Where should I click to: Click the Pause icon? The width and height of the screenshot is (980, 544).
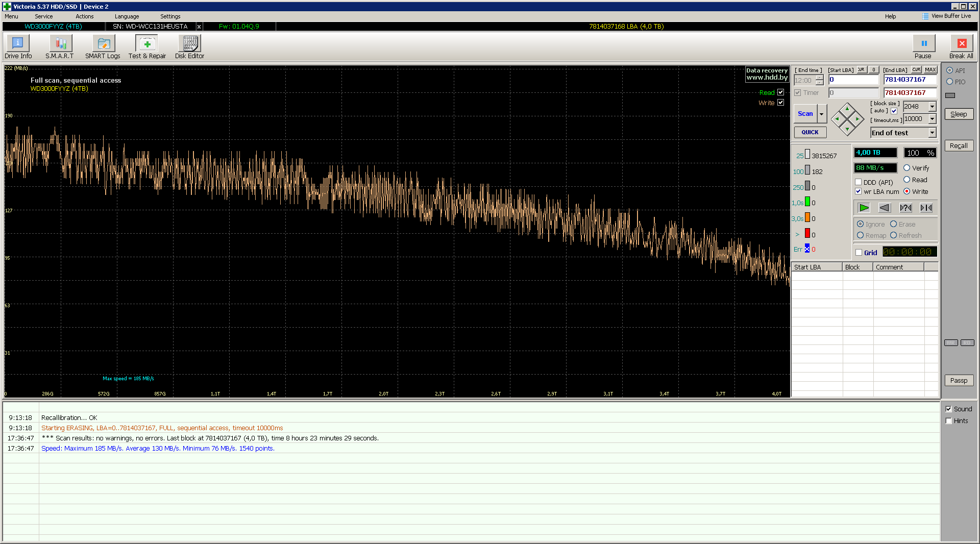(923, 44)
